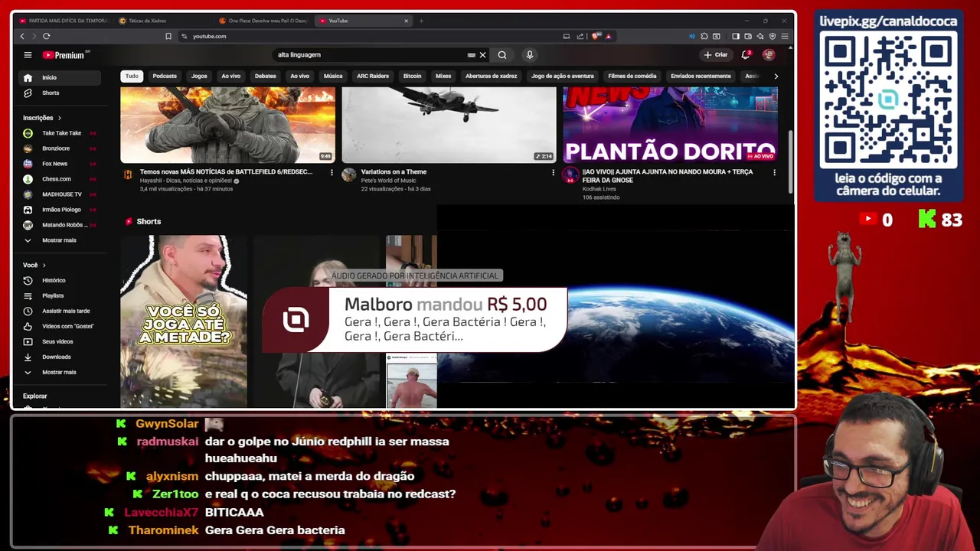
Task: Open the Temos novas MÁS NOTÍCIAS video title
Action: coord(226,171)
